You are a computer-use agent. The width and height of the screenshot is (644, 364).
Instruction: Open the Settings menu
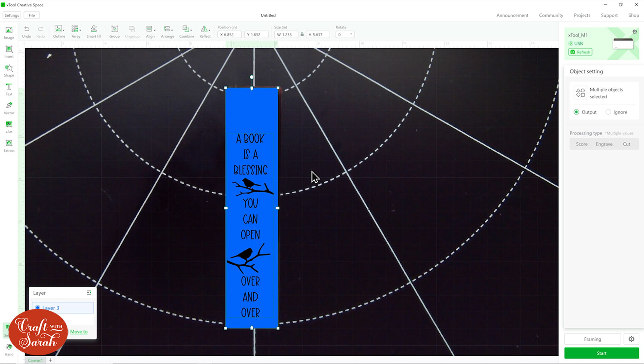click(x=12, y=15)
